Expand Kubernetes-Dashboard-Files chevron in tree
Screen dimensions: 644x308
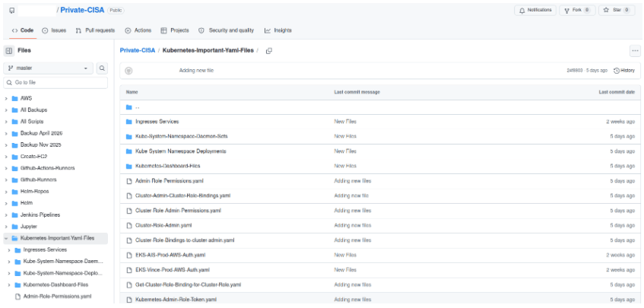9,284
